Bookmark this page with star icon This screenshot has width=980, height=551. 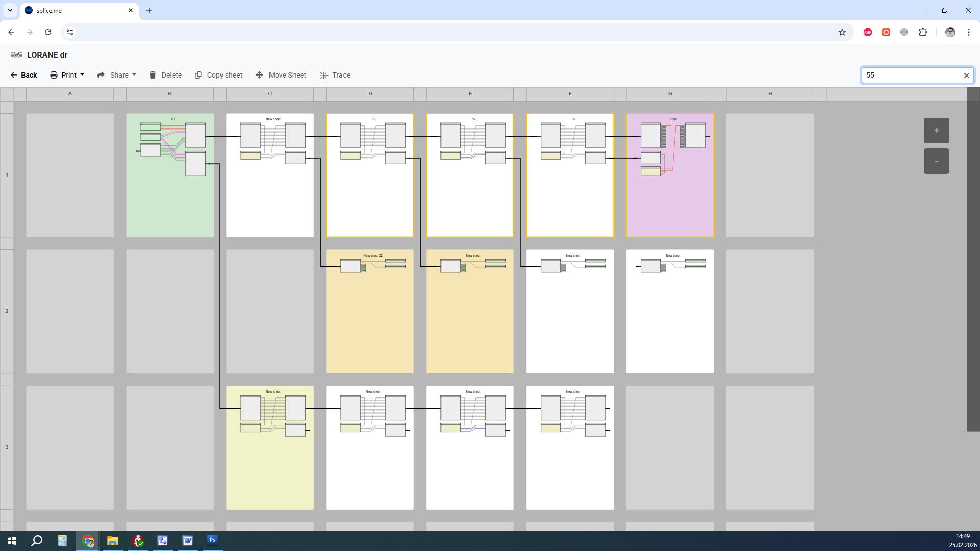click(842, 32)
